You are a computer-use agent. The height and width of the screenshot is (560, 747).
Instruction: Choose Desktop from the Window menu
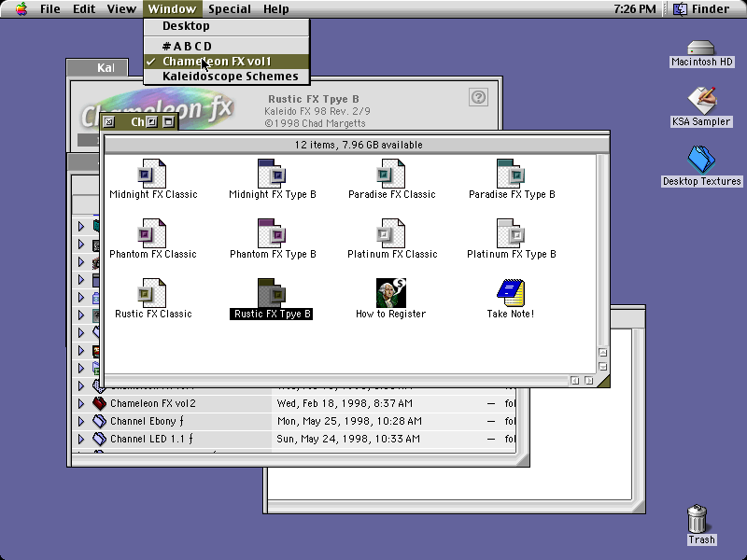pyautogui.click(x=227, y=26)
